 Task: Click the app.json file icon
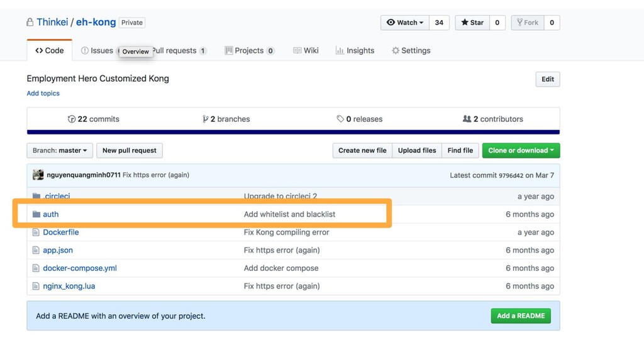click(x=36, y=250)
